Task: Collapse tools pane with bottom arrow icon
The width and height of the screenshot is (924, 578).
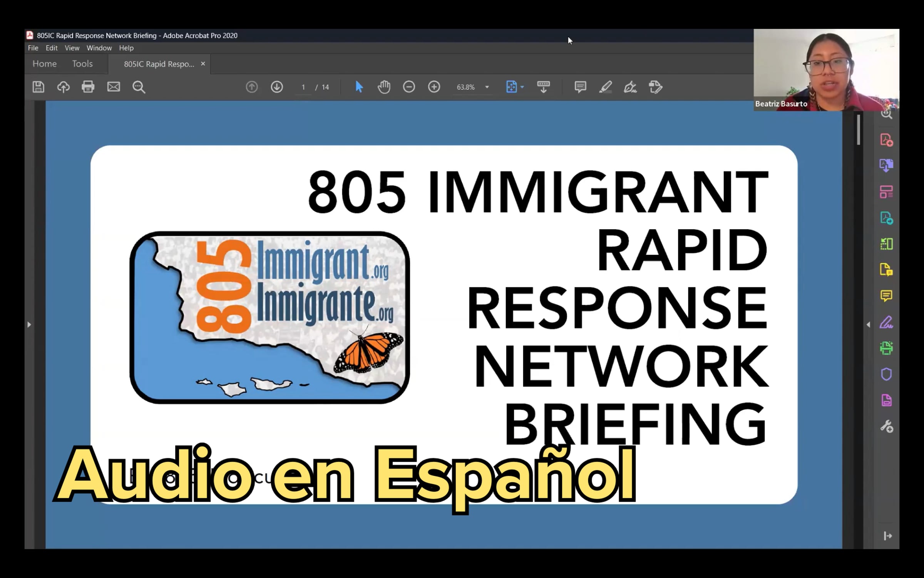Action: coord(888,536)
